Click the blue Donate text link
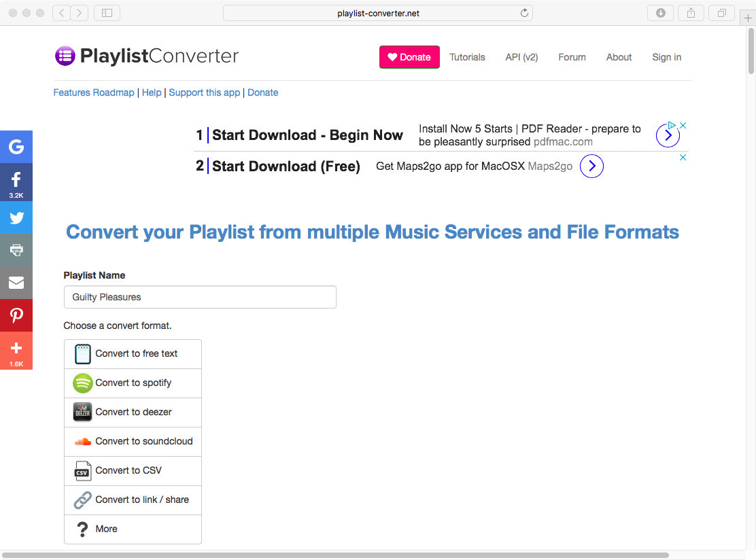The height and width of the screenshot is (560, 756). click(263, 92)
